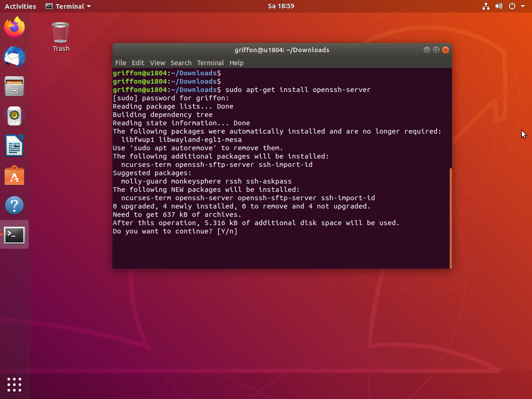Launch Thunderbird Mail from the dock
532x399 pixels.
[x=14, y=57]
